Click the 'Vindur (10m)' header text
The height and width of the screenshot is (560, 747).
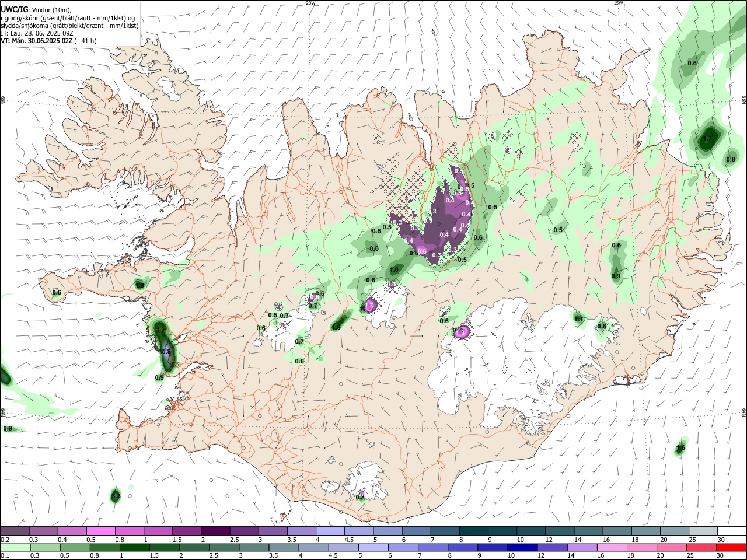pos(53,10)
